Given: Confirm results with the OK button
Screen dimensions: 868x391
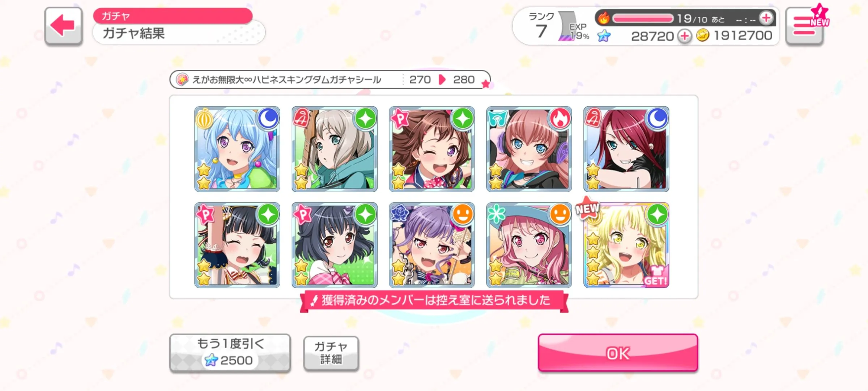Looking at the screenshot, I should tap(618, 353).
